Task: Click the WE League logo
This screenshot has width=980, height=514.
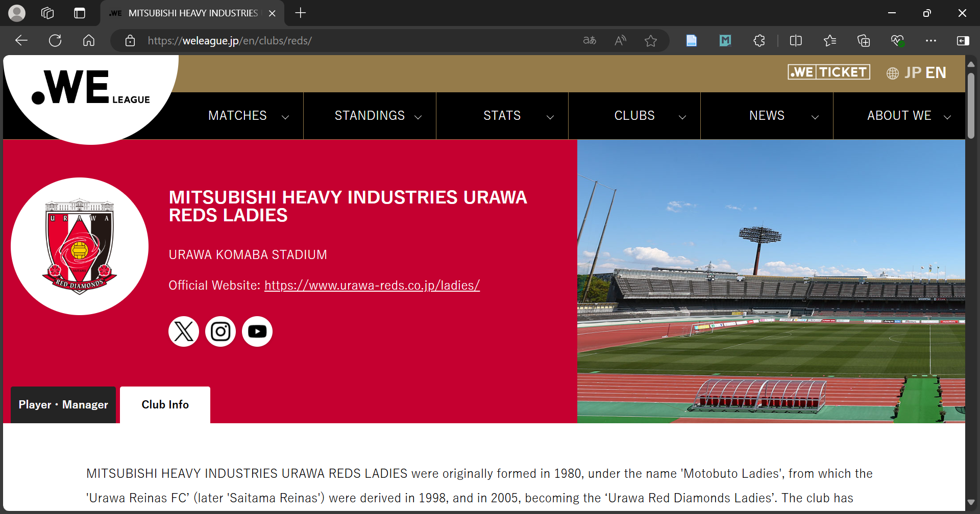Action: (91, 88)
